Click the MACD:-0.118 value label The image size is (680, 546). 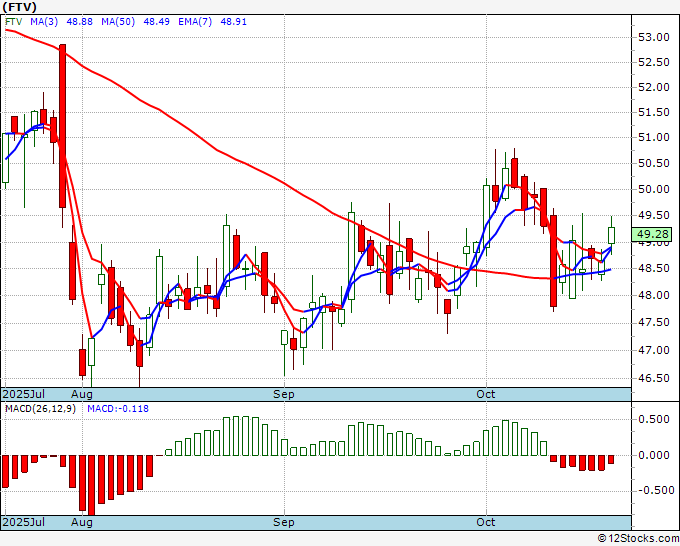tap(118, 409)
